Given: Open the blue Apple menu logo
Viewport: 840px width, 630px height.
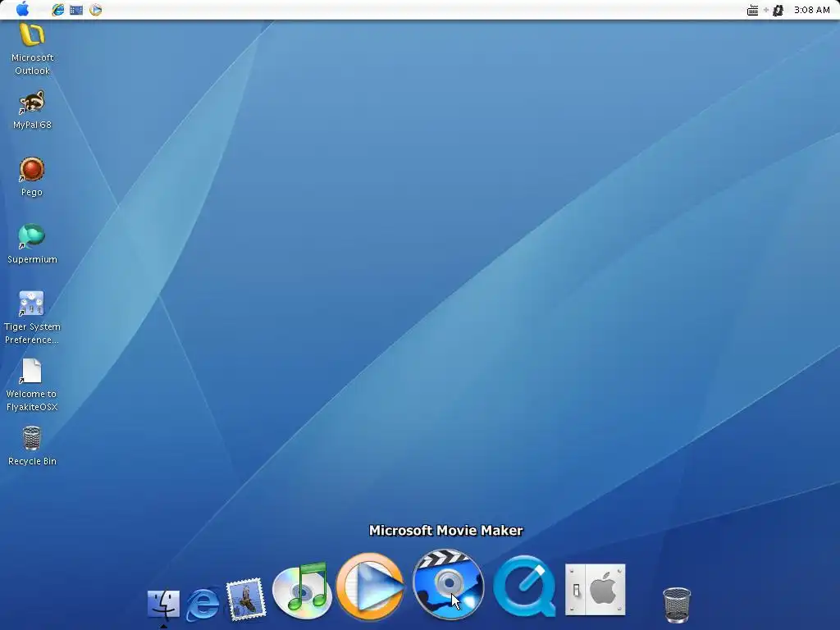Looking at the screenshot, I should 22,9.
